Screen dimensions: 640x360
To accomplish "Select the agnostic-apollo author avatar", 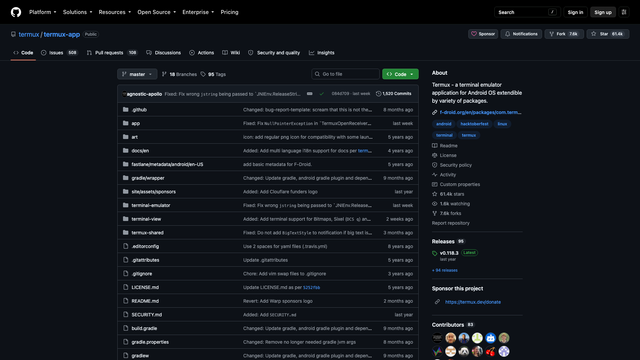I will 124,94.
